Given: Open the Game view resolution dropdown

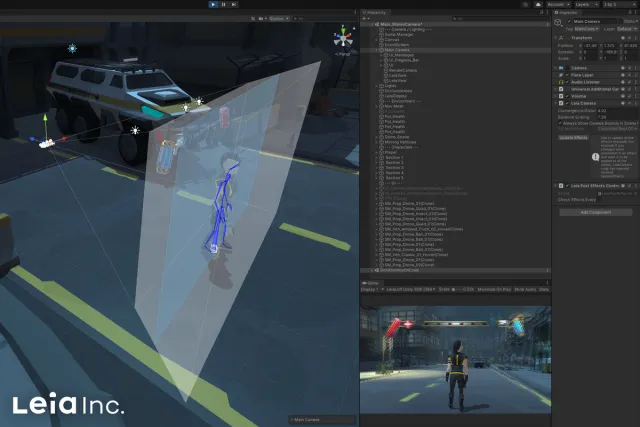Looking at the screenshot, I should point(411,289).
